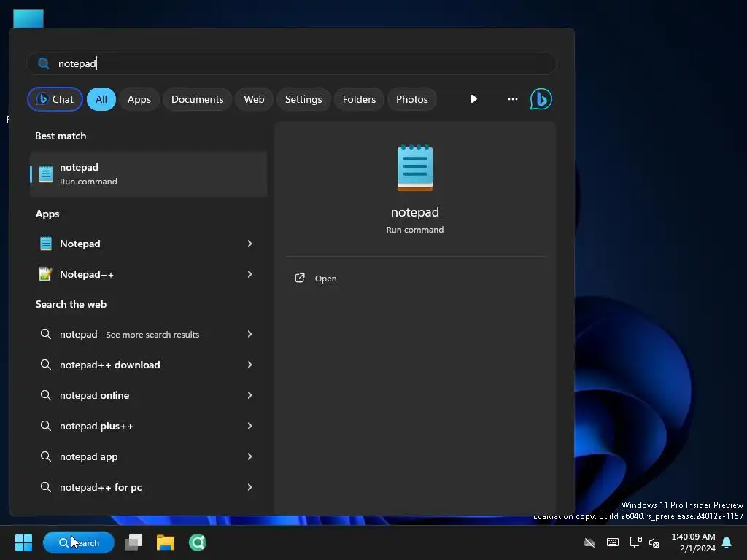Click the magnifier icon in search box

click(43, 63)
